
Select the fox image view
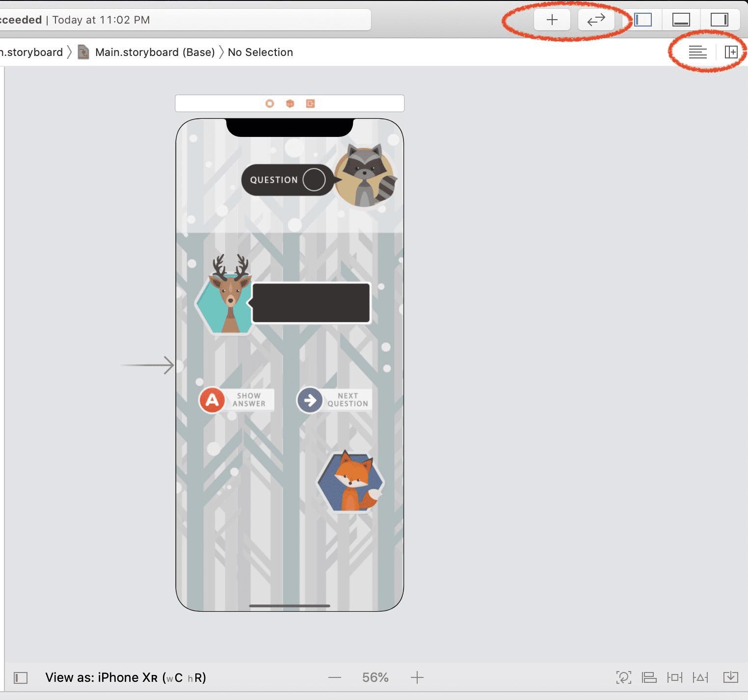point(350,482)
